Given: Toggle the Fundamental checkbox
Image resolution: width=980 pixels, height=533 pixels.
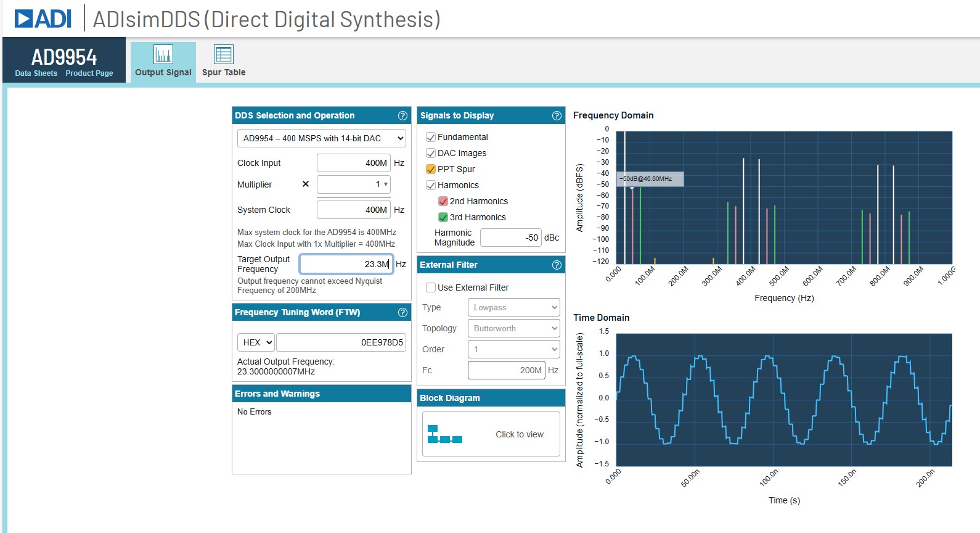Looking at the screenshot, I should tap(431, 137).
